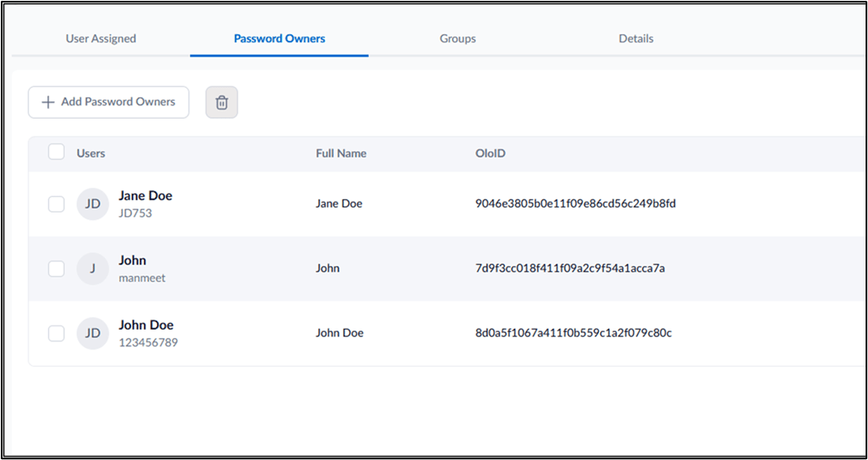Click the Add Password Owners button
Screen dimensions: 868x460
pyautogui.click(x=109, y=102)
